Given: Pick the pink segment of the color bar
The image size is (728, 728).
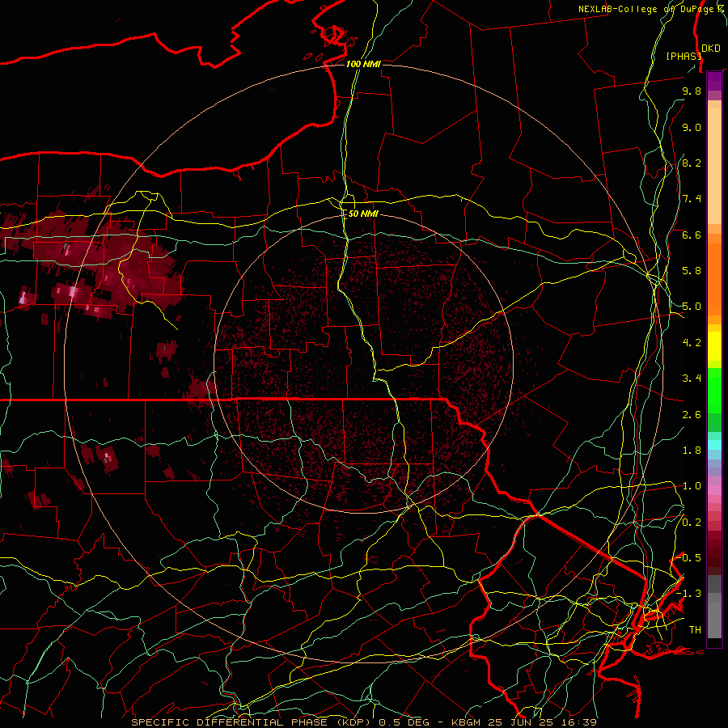Looking at the screenshot, I should 714,490.
